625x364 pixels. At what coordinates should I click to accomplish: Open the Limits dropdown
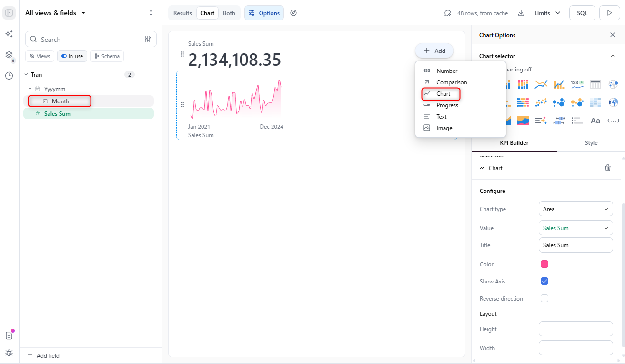[547, 13]
